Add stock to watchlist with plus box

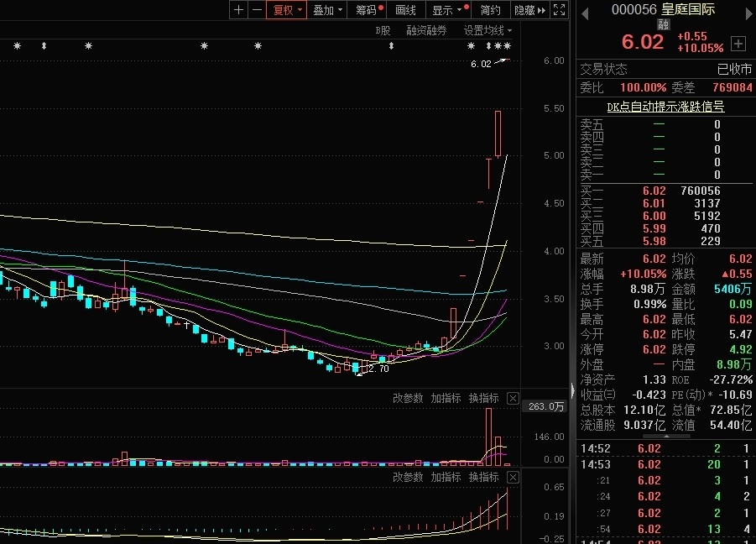tap(738, 44)
